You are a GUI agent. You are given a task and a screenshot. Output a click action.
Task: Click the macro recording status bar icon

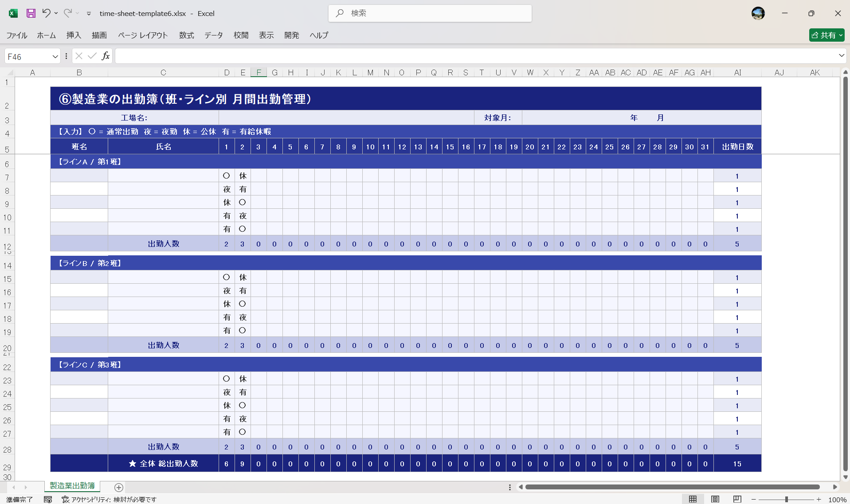pyautogui.click(x=48, y=500)
